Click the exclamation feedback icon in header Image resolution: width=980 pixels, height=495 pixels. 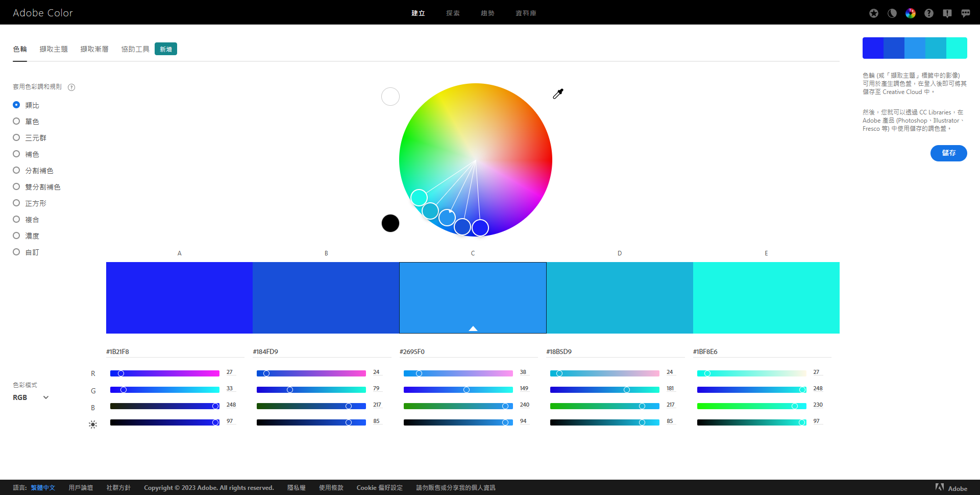coord(947,13)
